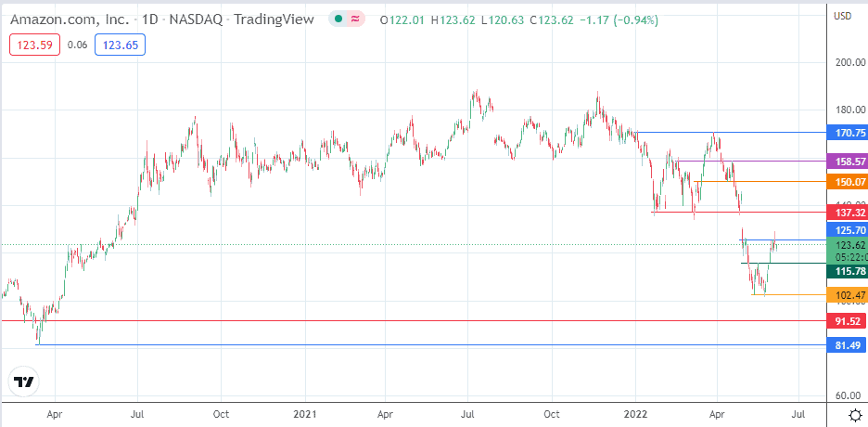The width and height of the screenshot is (868, 427).
Task: Select the orange 150.07 price label
Action: coord(847,182)
